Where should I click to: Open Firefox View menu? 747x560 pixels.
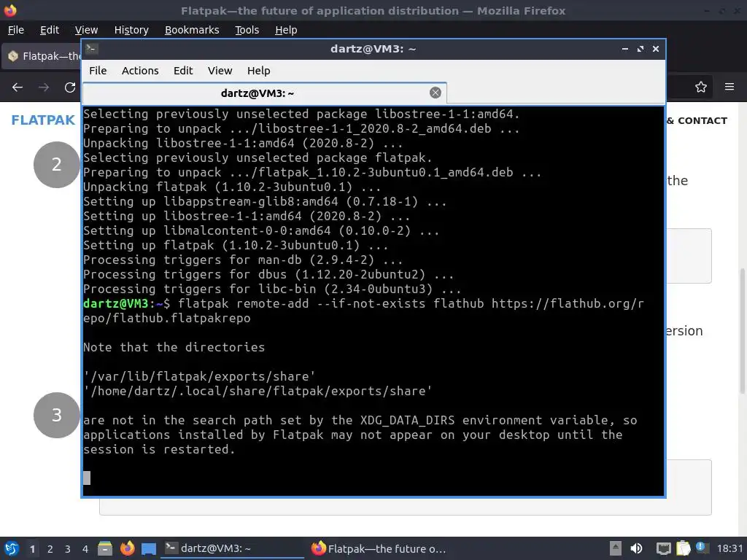click(86, 29)
